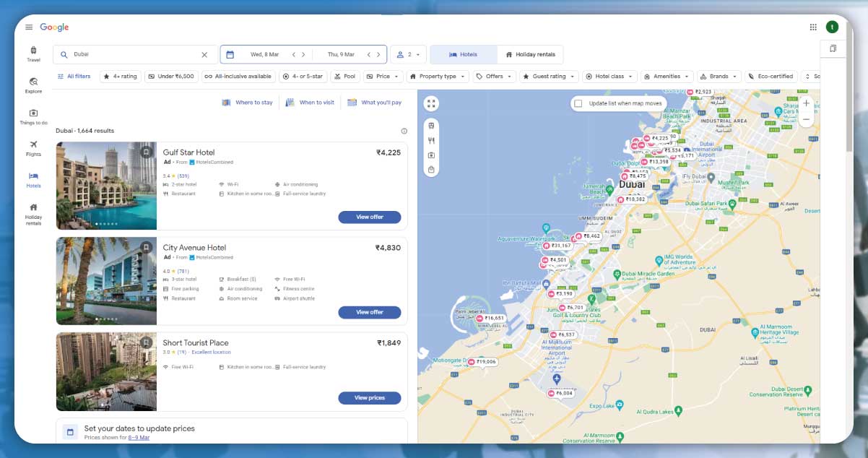The width and height of the screenshot is (868, 458).
Task: Toggle the Eco-certified filter chip
Action: (x=771, y=77)
